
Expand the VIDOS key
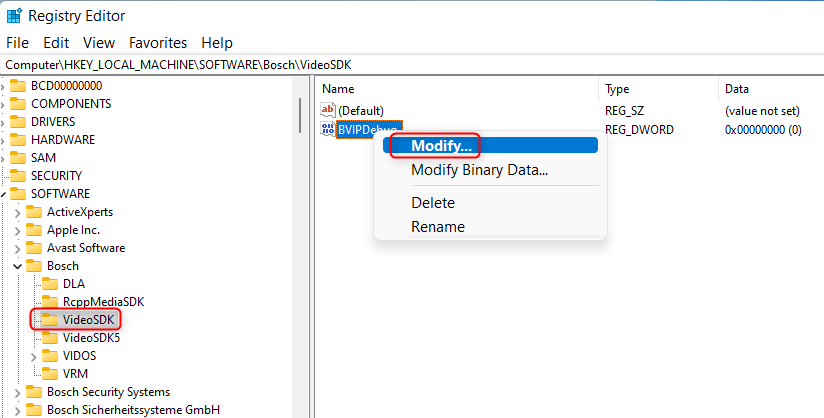point(33,356)
